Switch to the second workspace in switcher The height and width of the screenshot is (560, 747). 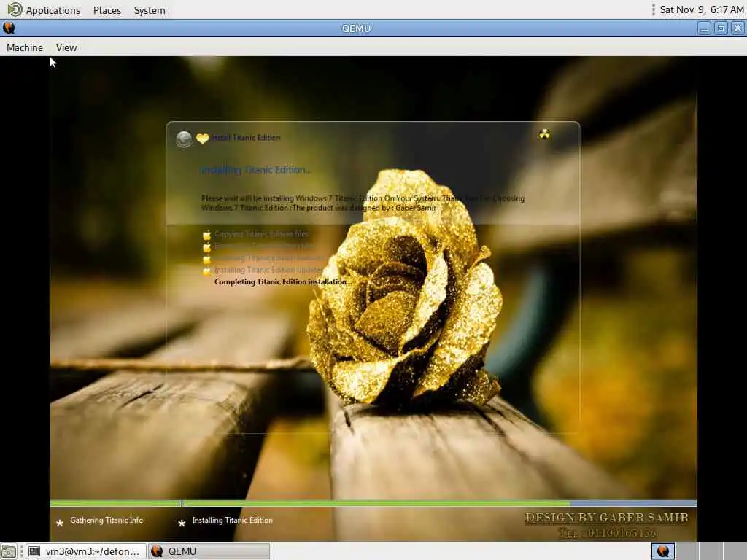[x=686, y=551]
